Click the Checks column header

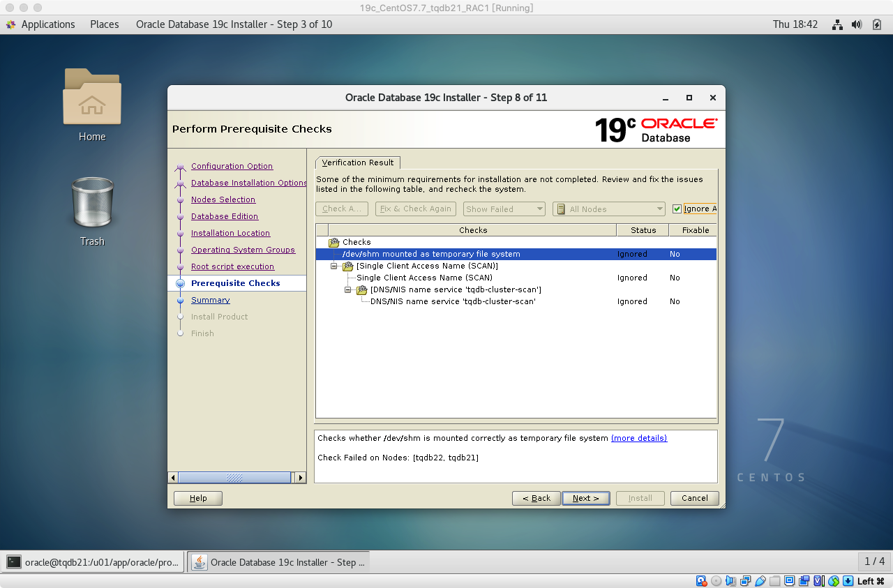472,230
